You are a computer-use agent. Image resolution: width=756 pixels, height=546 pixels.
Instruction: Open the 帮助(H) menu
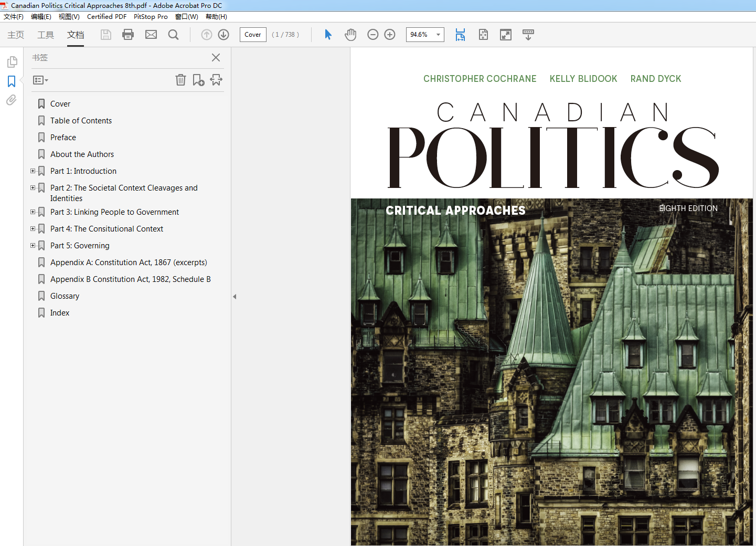[216, 17]
